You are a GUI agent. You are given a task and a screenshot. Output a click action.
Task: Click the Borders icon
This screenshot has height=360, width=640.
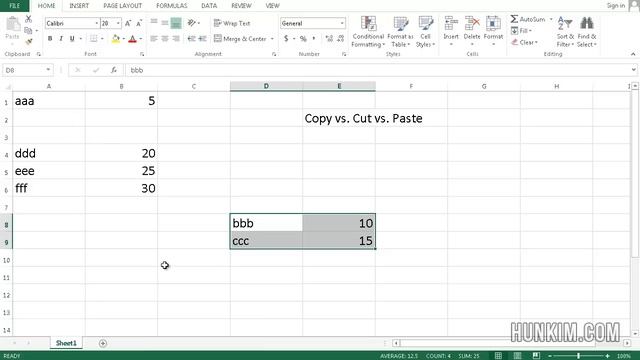(x=93, y=39)
